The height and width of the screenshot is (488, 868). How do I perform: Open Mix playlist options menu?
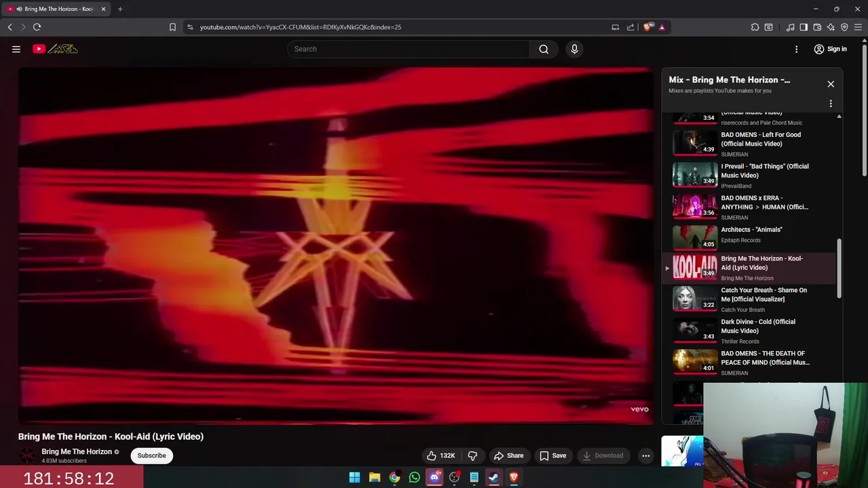831,104
